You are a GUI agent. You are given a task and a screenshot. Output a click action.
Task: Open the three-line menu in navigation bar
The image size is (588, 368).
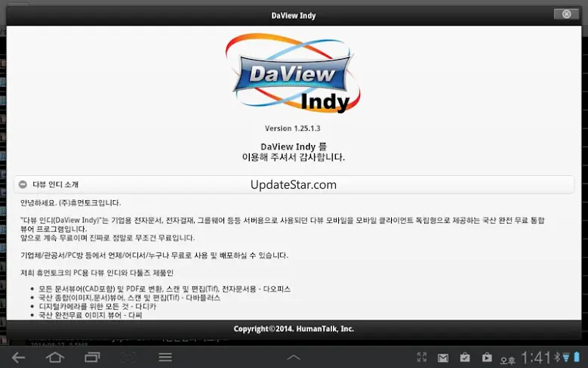point(165,357)
